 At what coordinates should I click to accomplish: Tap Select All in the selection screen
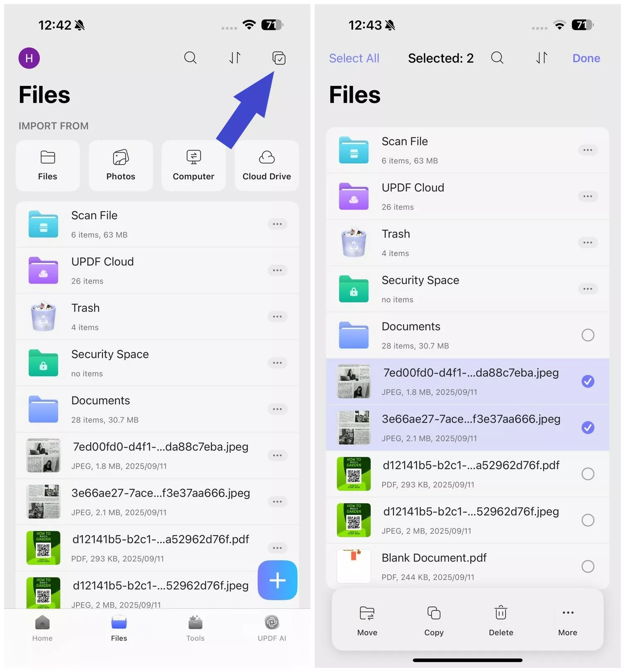click(354, 58)
